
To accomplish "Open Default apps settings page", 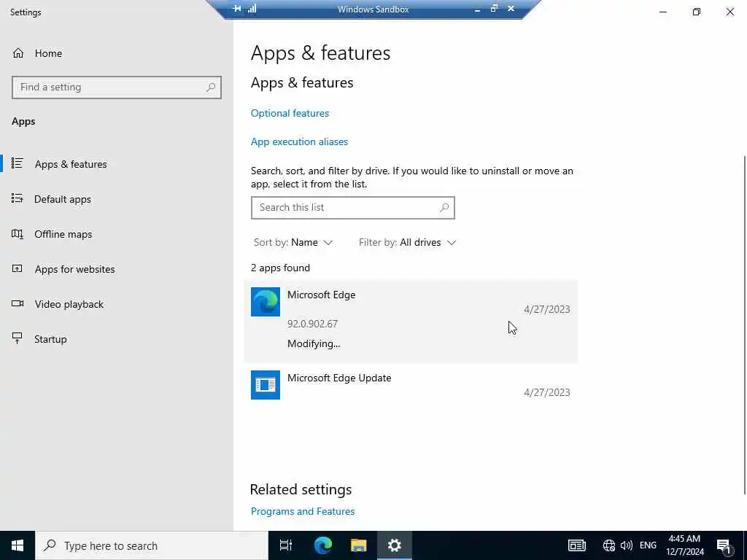I will (63, 199).
